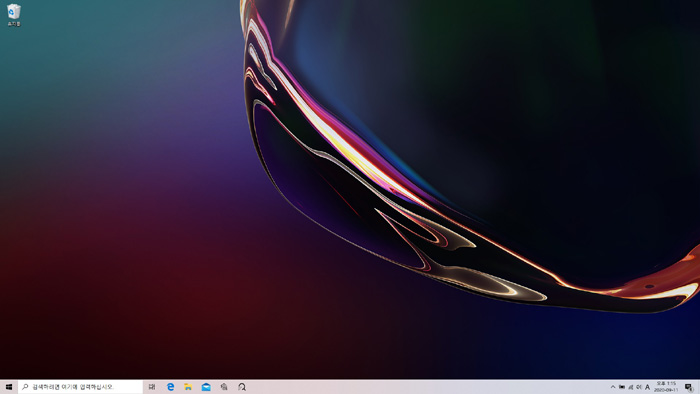
Task: Open the headset app icon on taskbar
Action: (x=242, y=387)
